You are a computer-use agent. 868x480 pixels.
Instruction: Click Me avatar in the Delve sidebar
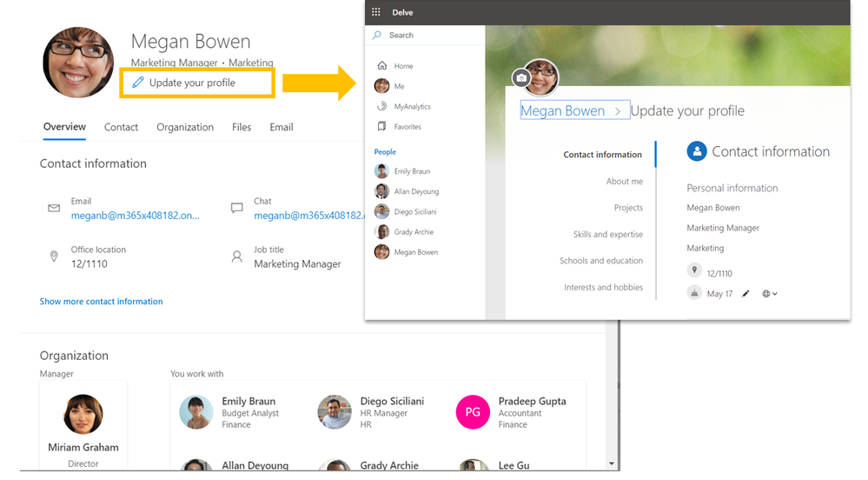[x=382, y=86]
